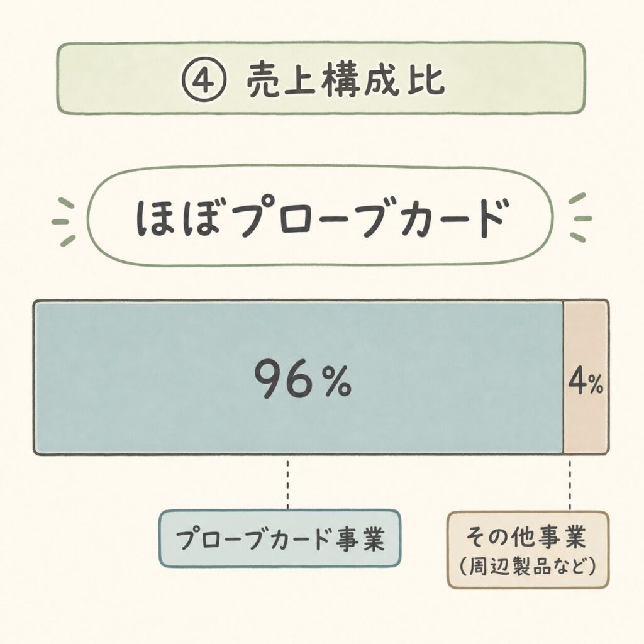This screenshot has height=644, width=644.
Task: Click the その他事業 legend box
Action: click(x=528, y=550)
